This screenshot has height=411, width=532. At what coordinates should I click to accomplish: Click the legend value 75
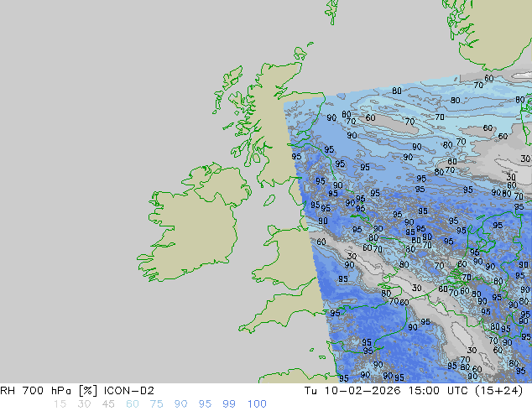pos(156,404)
